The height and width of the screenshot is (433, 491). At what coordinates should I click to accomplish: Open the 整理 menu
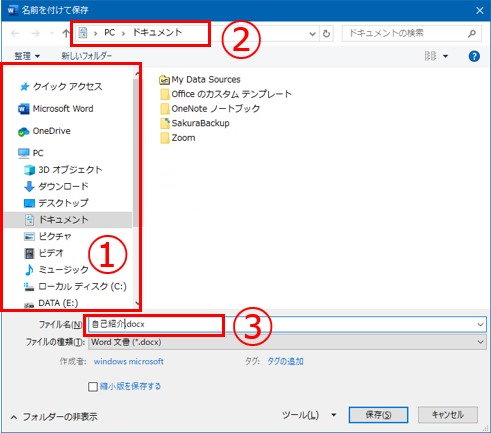tap(27, 56)
